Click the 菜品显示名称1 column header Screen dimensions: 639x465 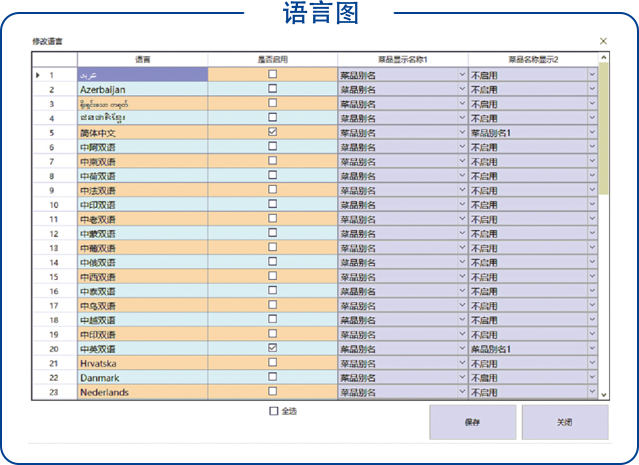click(x=403, y=60)
